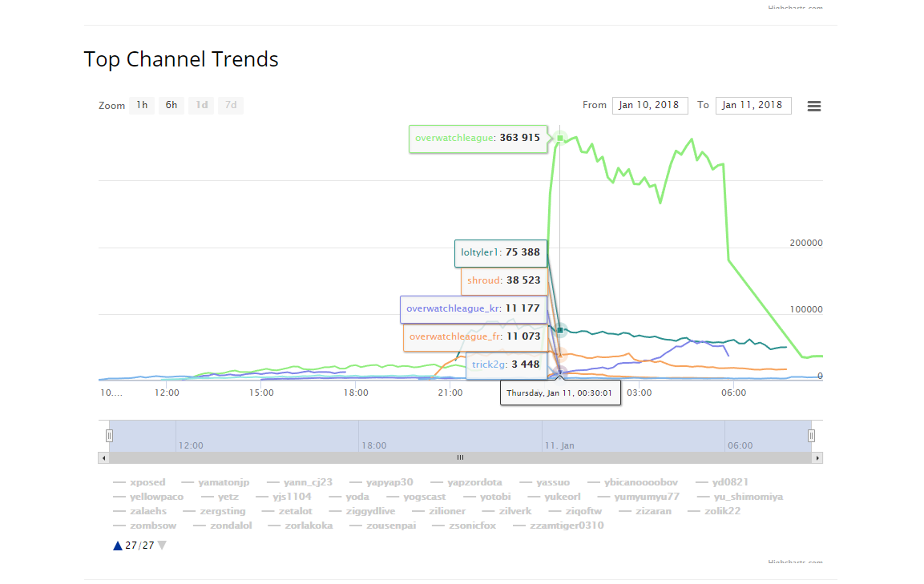
Task: Open the chart context menu hamburger icon
Action: 813,106
